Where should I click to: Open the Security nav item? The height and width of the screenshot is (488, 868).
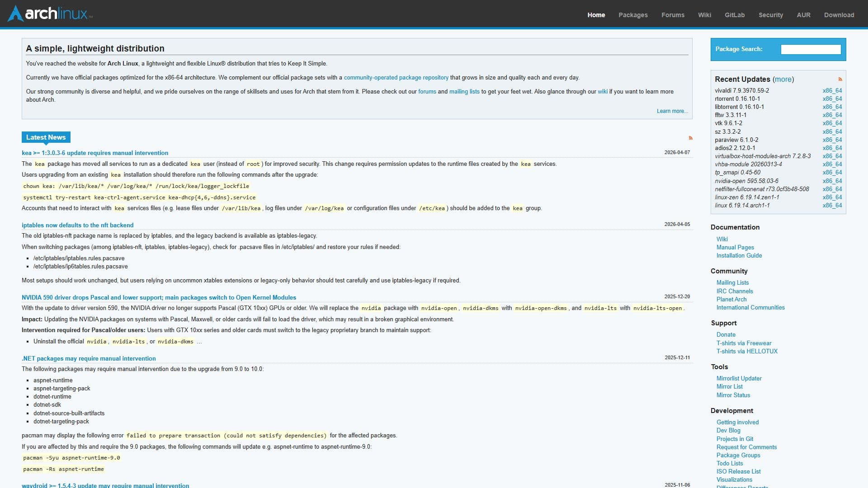[771, 15]
